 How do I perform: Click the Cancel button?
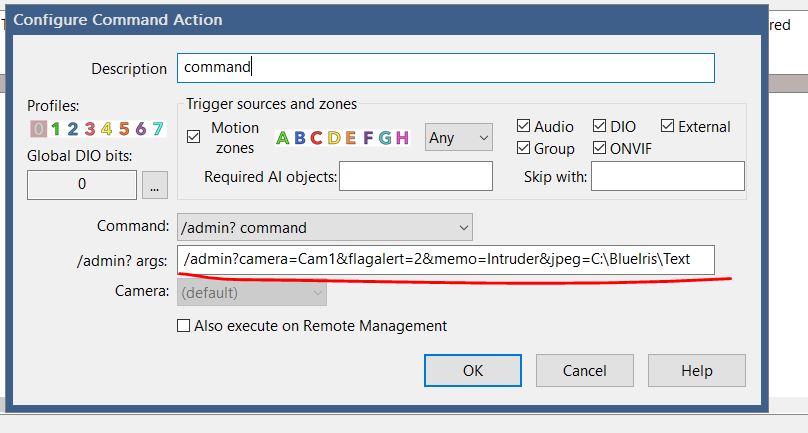tap(584, 370)
